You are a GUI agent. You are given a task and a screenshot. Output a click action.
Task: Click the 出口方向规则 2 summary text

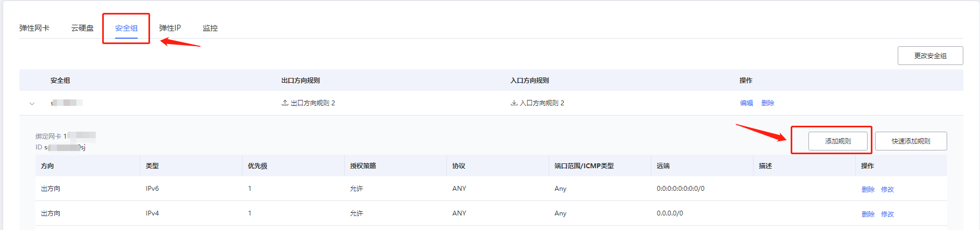(x=313, y=103)
